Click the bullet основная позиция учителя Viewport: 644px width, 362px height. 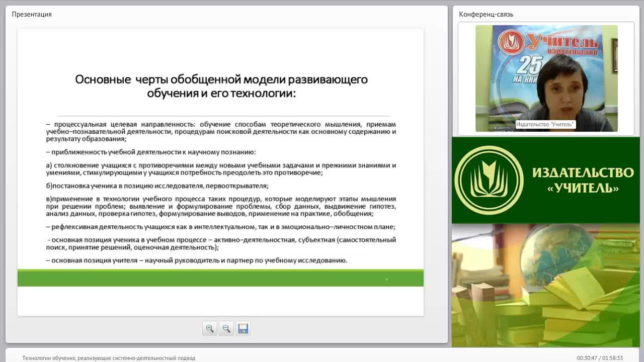pyautogui.click(x=197, y=260)
